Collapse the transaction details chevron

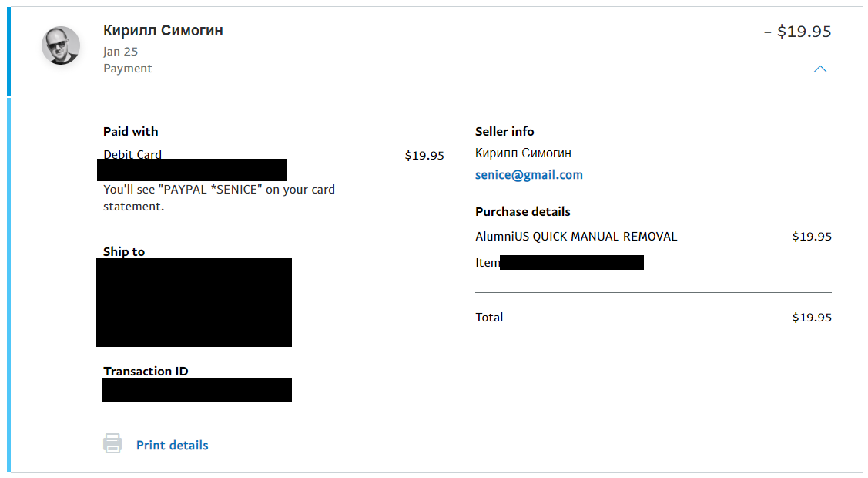(820, 69)
